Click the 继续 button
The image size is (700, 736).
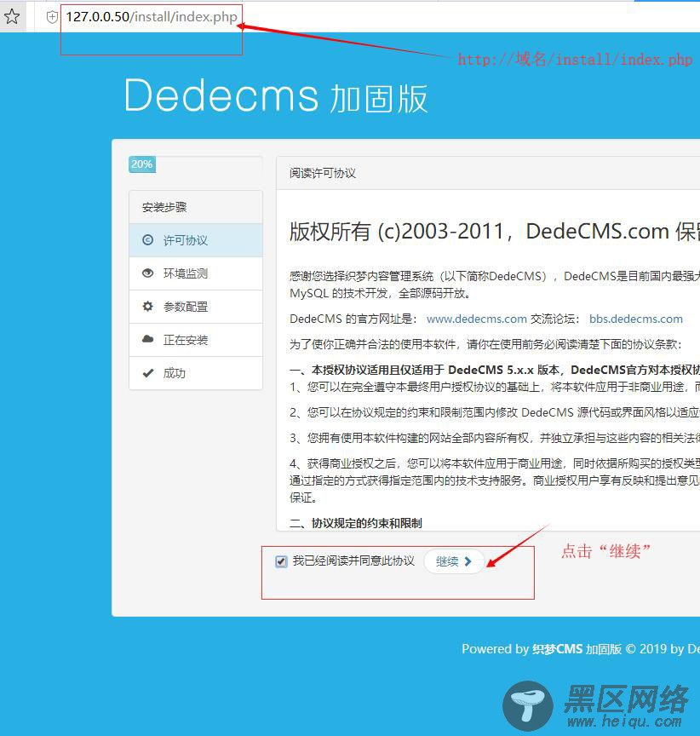pos(454,561)
